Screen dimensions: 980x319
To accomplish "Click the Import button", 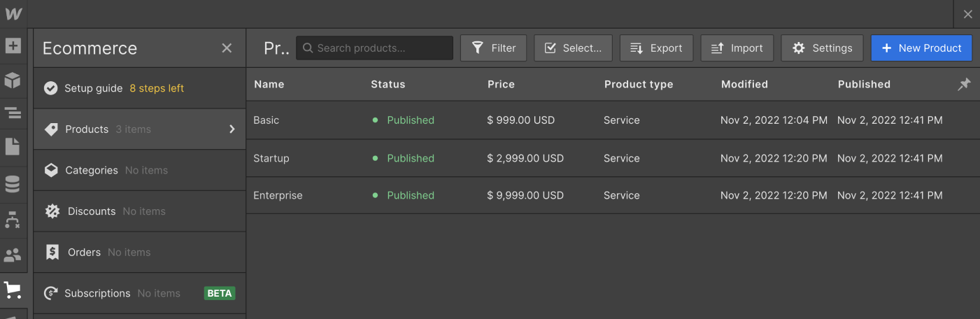I will coord(737,48).
